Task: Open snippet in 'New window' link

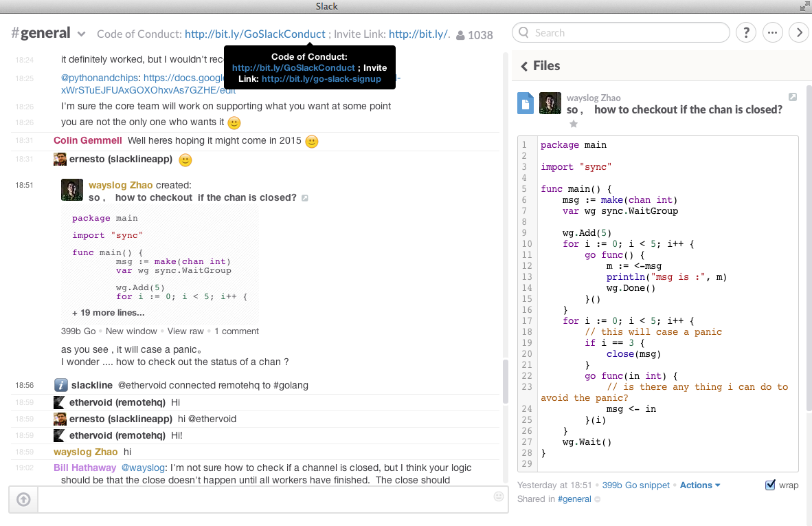Action: (131, 331)
